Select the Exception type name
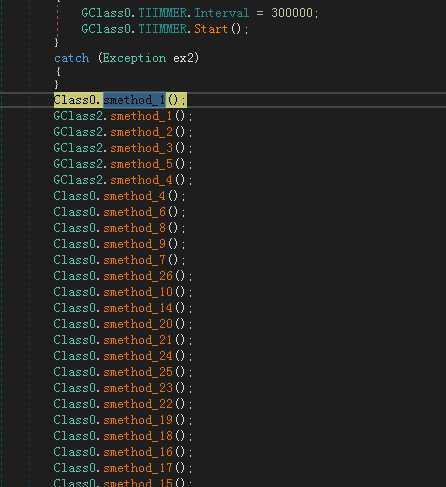Screen dimensions: 446x487 click(x=134, y=58)
